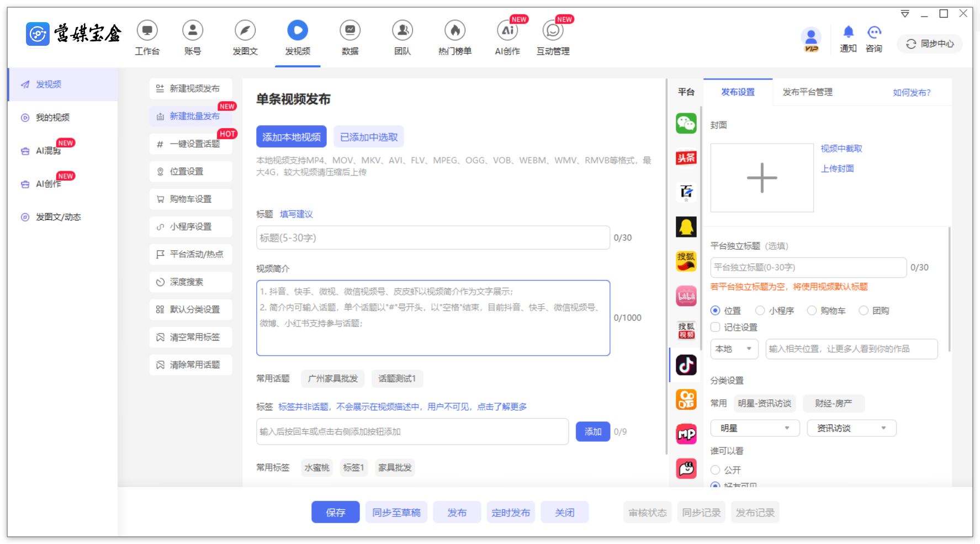Select the WeChat platform icon
980x544 pixels.
pos(686,123)
